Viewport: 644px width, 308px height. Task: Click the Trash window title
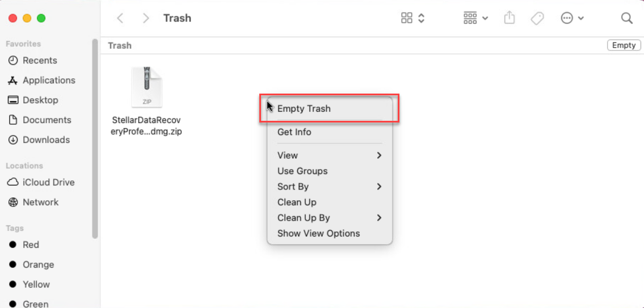[178, 18]
